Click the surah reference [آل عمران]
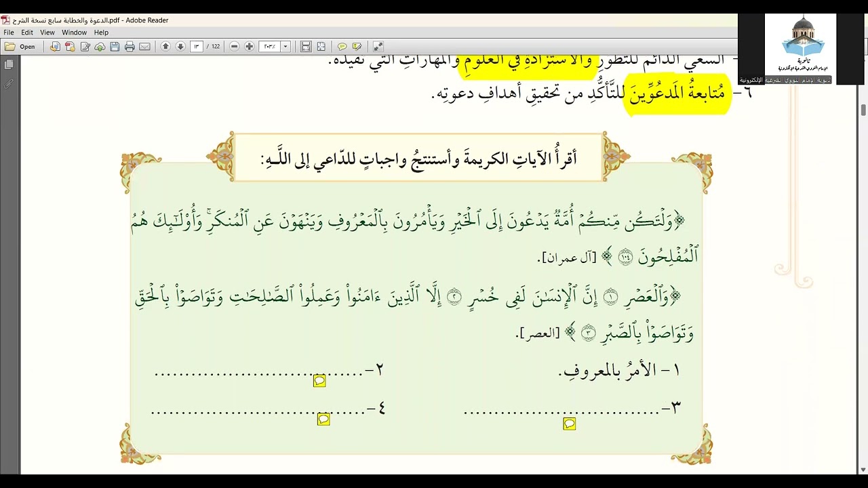 click(x=566, y=258)
